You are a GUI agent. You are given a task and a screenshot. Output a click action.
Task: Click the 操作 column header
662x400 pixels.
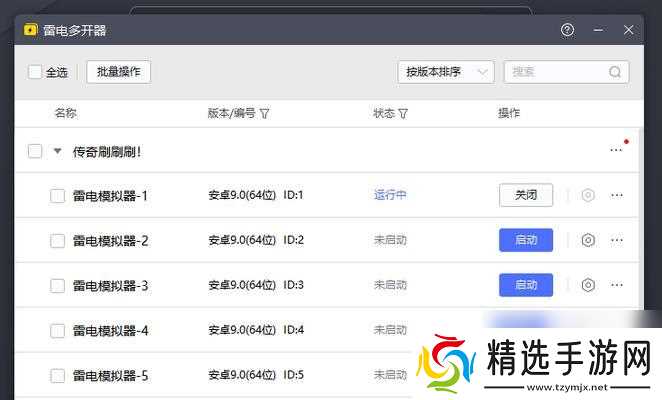click(509, 113)
